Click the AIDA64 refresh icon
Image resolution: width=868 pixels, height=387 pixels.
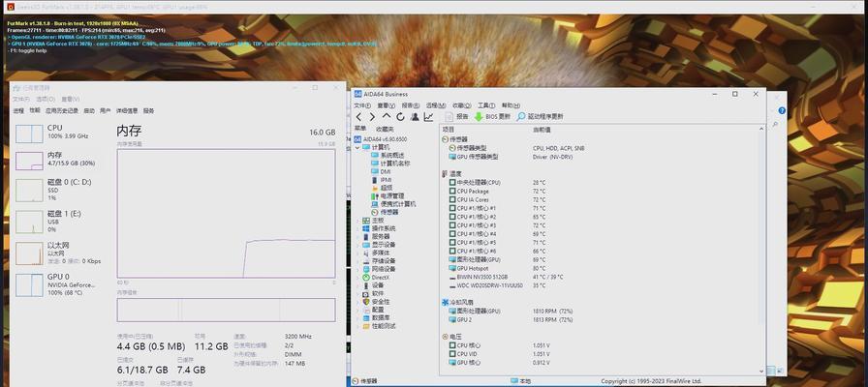coord(400,117)
